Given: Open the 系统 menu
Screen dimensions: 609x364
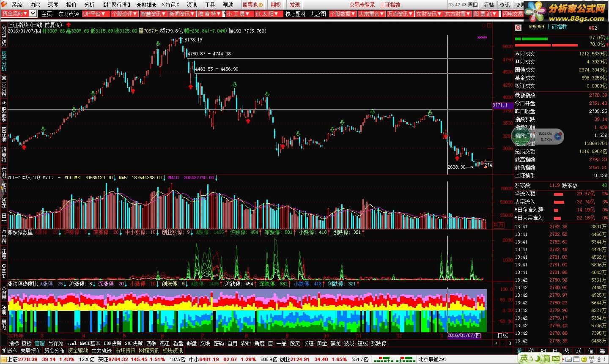Looking at the screenshot, I should point(17,5).
